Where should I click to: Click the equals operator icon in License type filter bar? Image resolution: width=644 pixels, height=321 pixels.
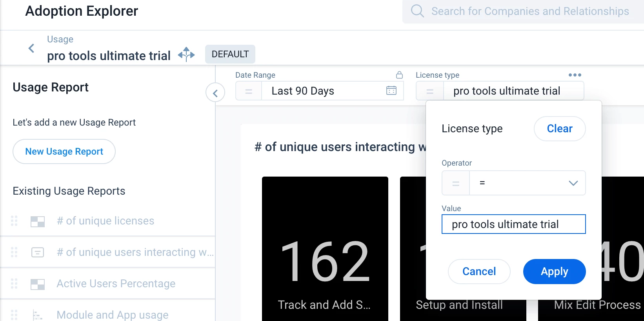tap(430, 91)
